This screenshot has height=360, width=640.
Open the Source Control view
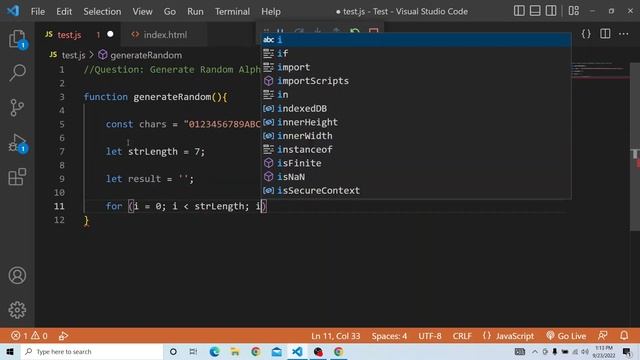coord(17,108)
